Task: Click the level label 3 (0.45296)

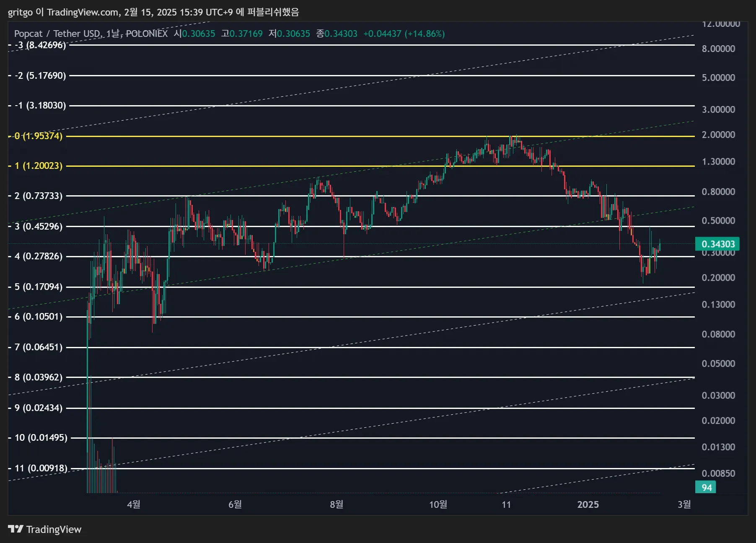Action: [x=38, y=226]
